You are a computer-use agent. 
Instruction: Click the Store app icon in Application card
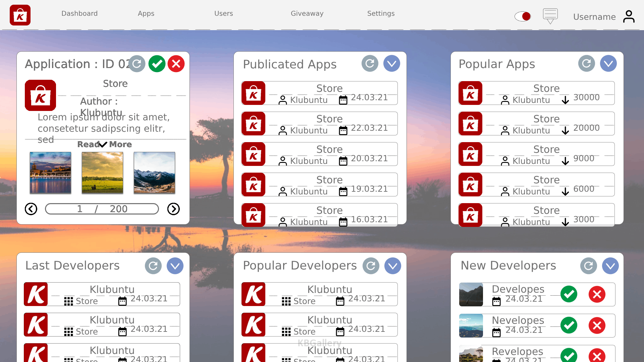point(40,95)
